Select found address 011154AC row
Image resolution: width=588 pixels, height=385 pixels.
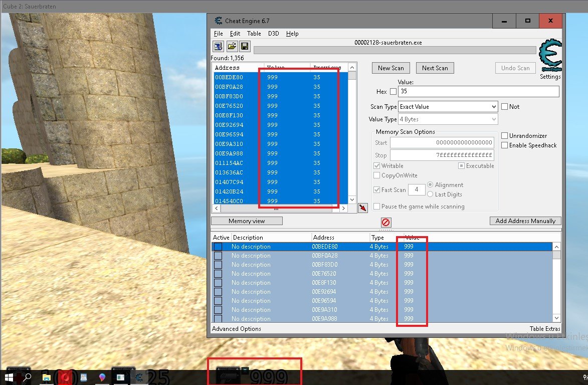(281, 163)
